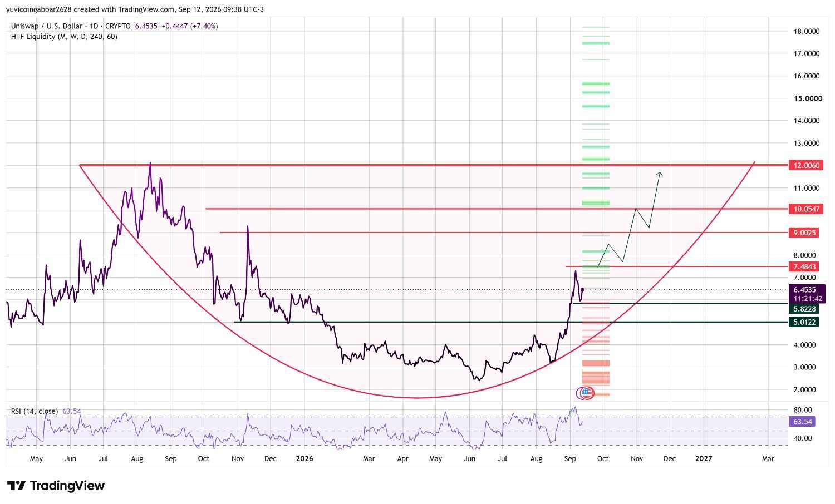
Task: Click the countdown timer 11:21:42
Action: click(807, 299)
